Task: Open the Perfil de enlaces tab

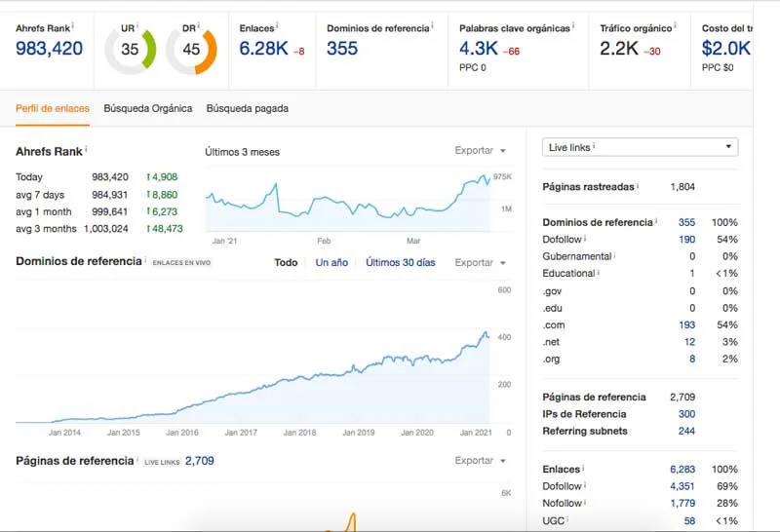Action: pyautogui.click(x=53, y=108)
